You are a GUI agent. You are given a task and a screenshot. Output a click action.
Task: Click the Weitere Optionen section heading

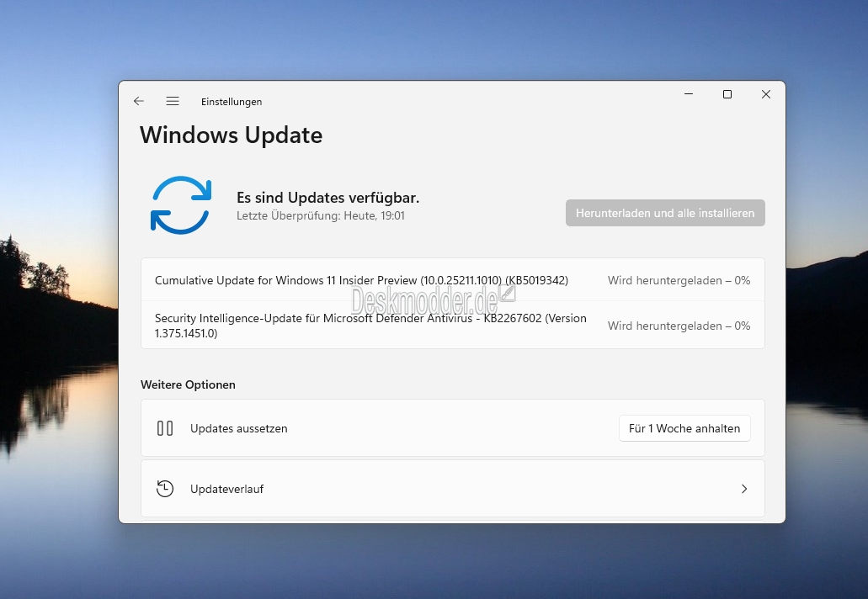coord(188,384)
